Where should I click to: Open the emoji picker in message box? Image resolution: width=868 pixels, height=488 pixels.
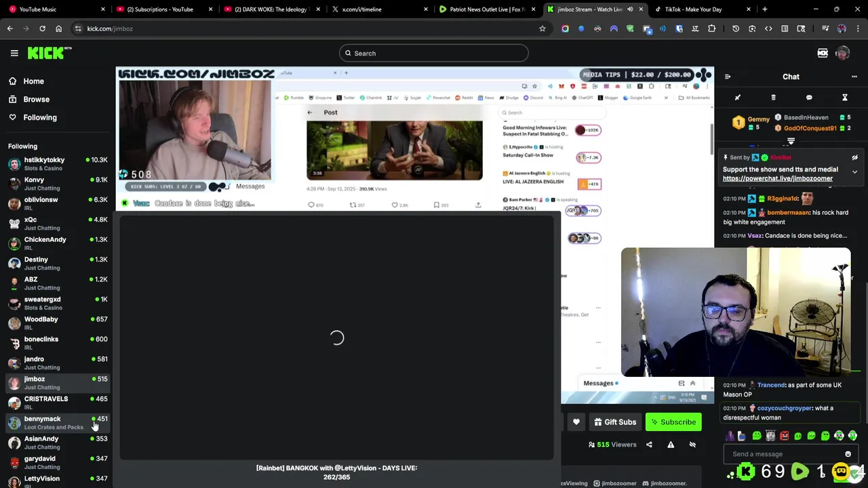848,454
